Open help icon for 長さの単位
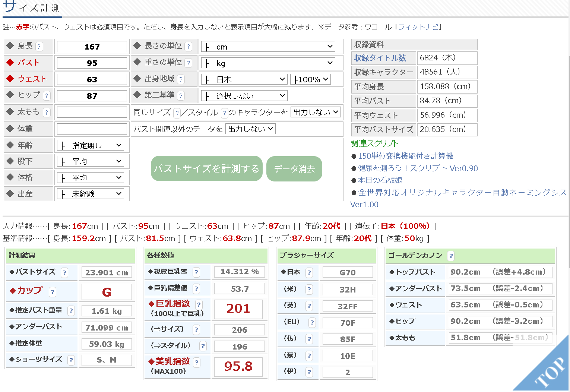This screenshot has height=392, width=570. click(x=189, y=47)
